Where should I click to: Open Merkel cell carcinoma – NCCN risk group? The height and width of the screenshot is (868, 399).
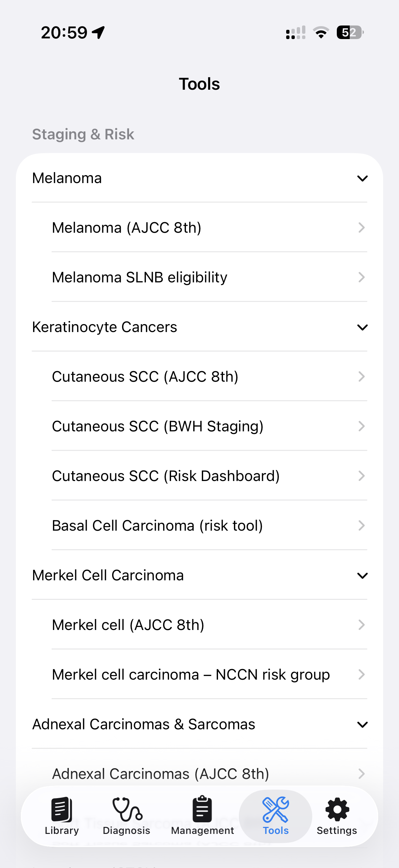[x=191, y=675]
